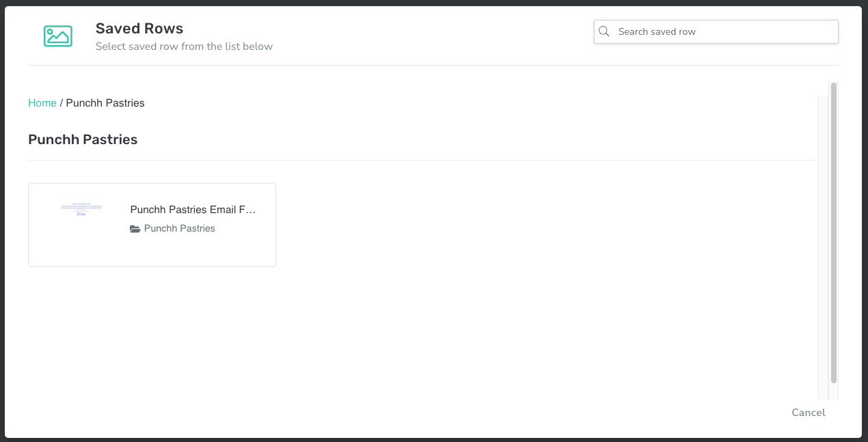The image size is (868, 442).
Task: Focus the Search saved row field
Action: click(x=716, y=31)
